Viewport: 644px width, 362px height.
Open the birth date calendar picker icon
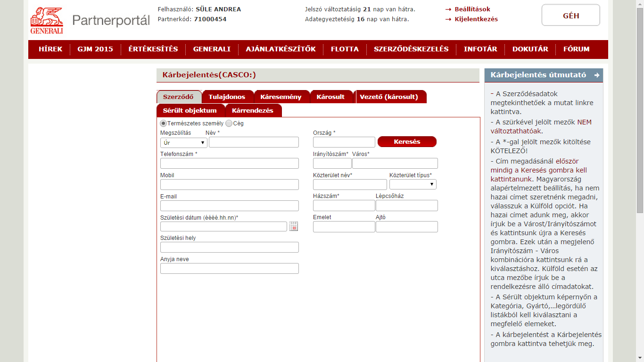coord(294,226)
